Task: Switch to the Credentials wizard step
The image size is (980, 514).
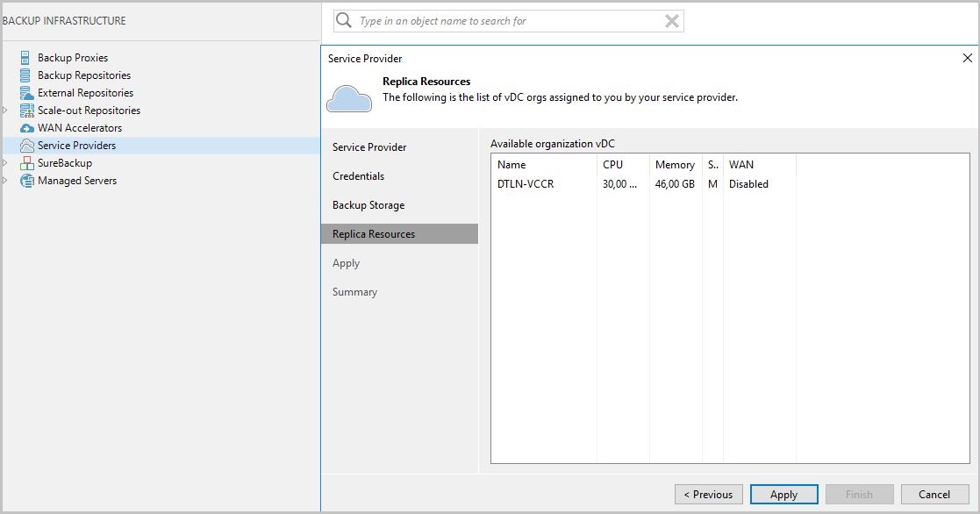Action: tap(358, 175)
